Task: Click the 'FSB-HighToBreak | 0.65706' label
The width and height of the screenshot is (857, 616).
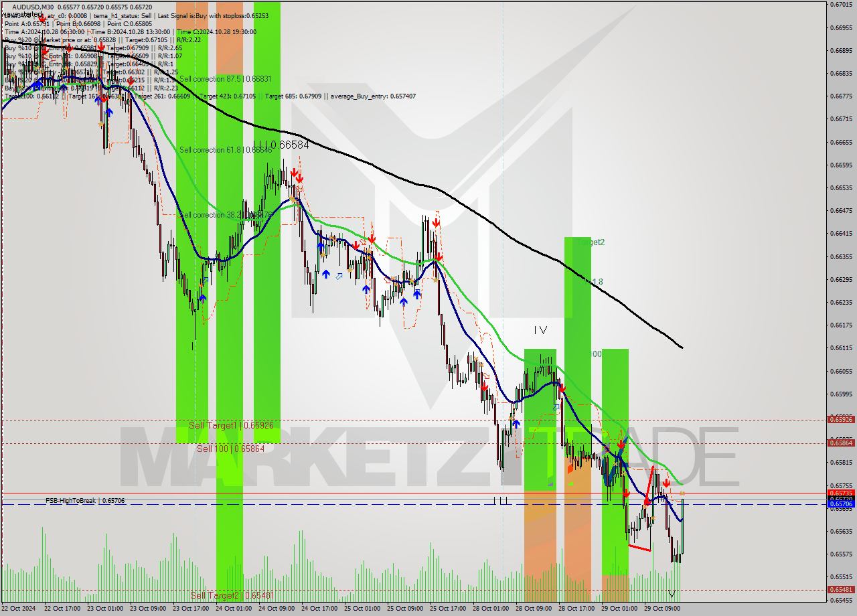Action: tap(85, 500)
